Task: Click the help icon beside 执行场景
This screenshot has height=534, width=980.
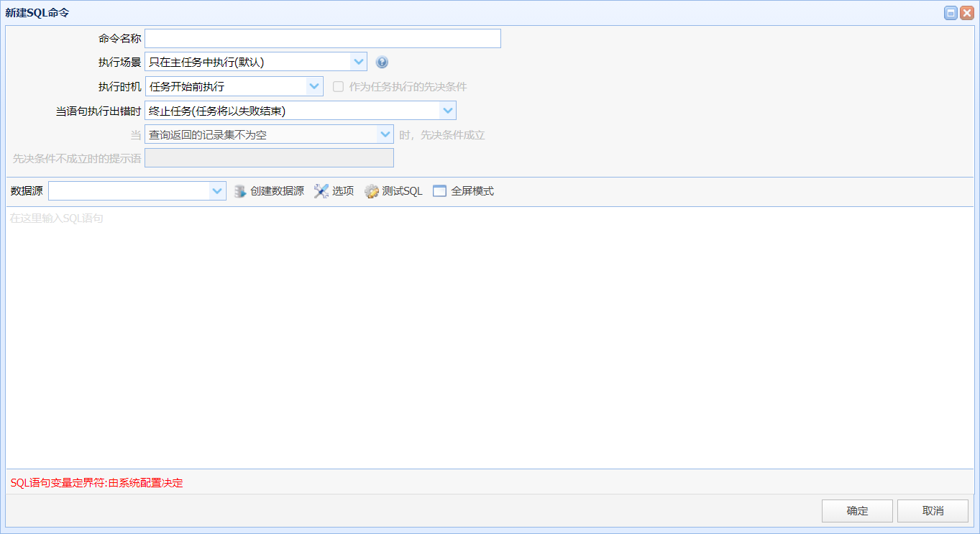Action: [x=382, y=63]
